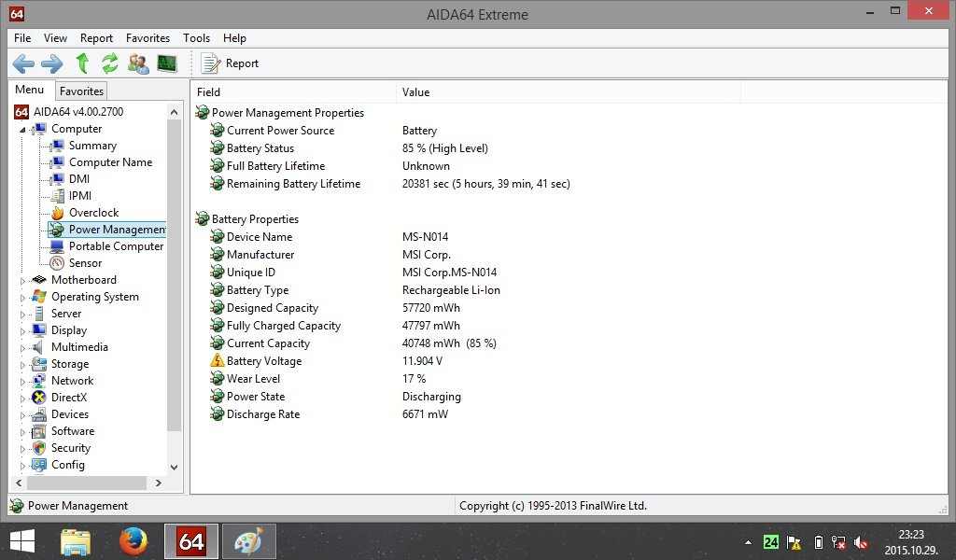The image size is (956, 560).
Task: Open the Favorites menu
Action: point(148,37)
